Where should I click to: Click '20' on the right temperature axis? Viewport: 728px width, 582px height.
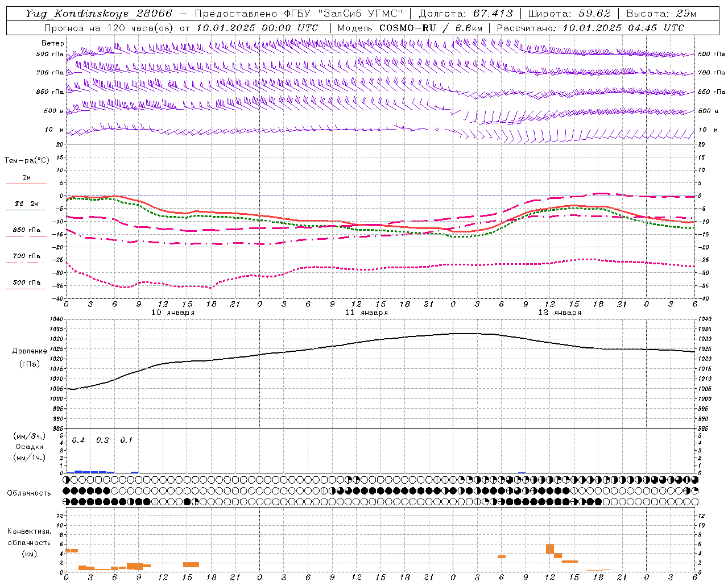tap(702, 145)
